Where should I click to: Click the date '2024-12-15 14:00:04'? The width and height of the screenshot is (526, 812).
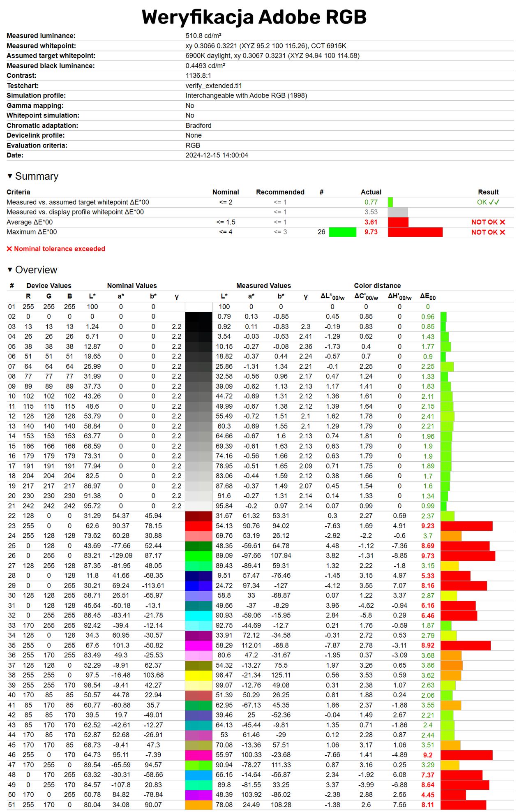point(217,155)
